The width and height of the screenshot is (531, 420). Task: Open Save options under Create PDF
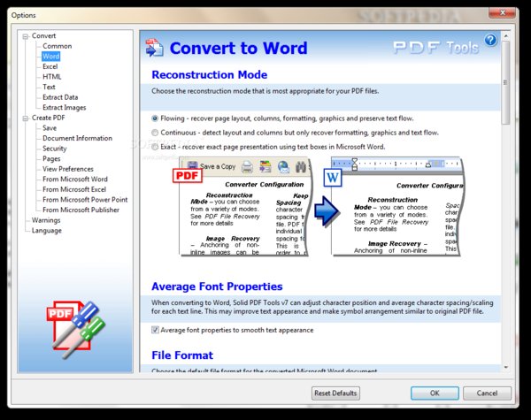click(x=50, y=128)
